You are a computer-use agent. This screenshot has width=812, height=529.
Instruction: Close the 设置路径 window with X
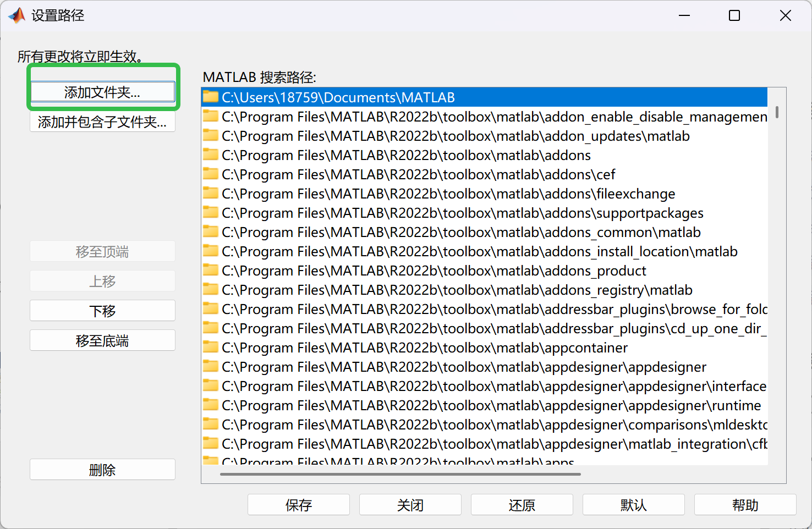point(786,15)
